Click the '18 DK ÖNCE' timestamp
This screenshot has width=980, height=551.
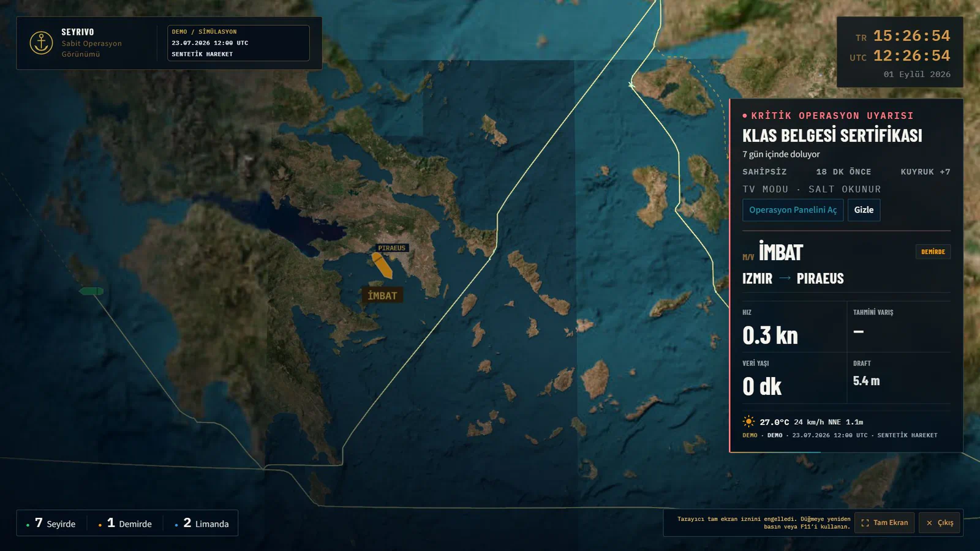843,172
